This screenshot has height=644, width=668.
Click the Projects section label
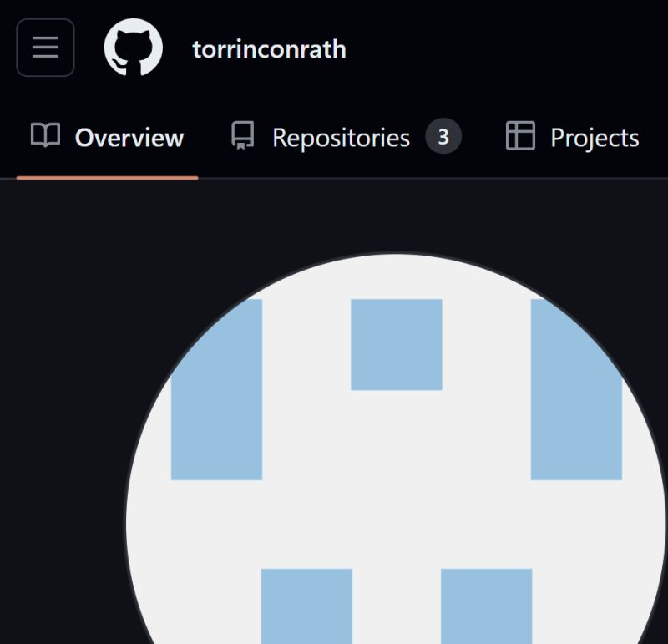coord(593,137)
